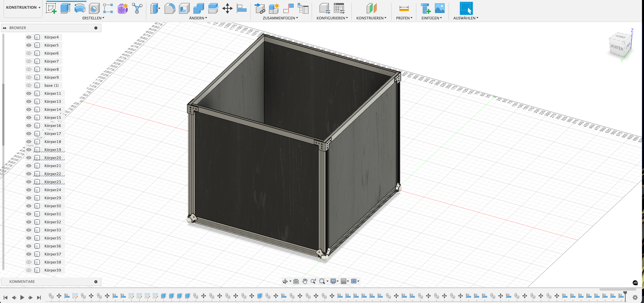Screen dimensions: 644x303
Task: Select the Revolve tool icon
Action: tap(80, 8)
